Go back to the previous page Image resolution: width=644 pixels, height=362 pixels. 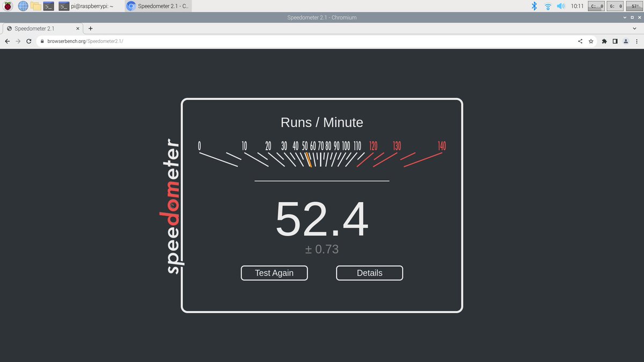click(7, 41)
